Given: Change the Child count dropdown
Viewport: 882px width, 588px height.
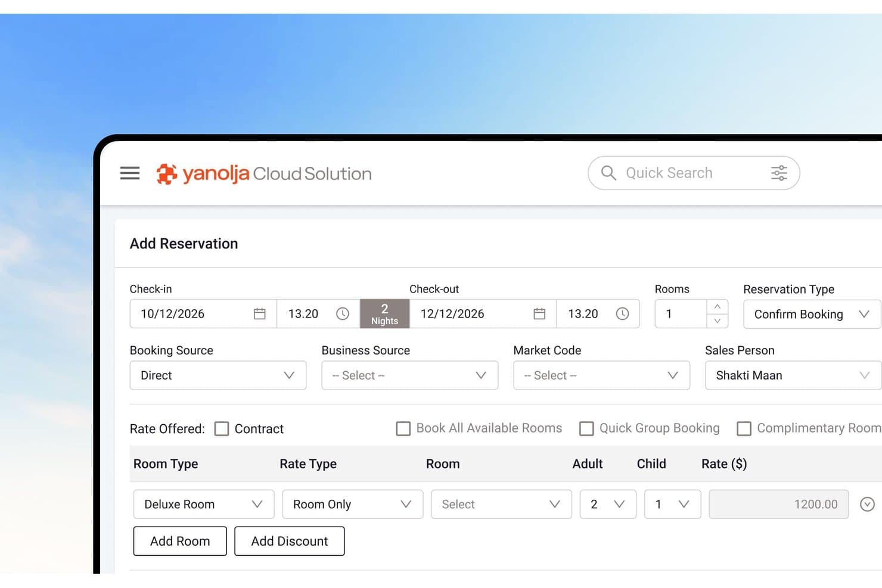Looking at the screenshot, I should pyautogui.click(x=673, y=504).
